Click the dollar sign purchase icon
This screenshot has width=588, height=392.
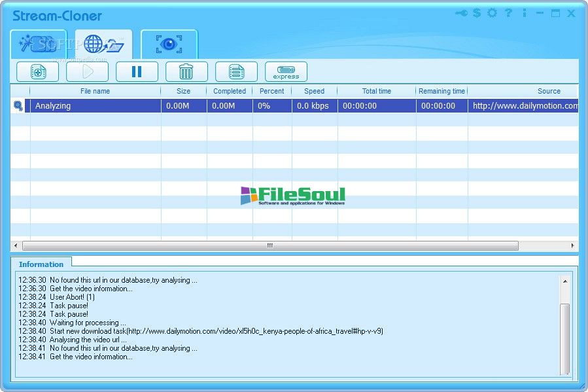click(477, 13)
